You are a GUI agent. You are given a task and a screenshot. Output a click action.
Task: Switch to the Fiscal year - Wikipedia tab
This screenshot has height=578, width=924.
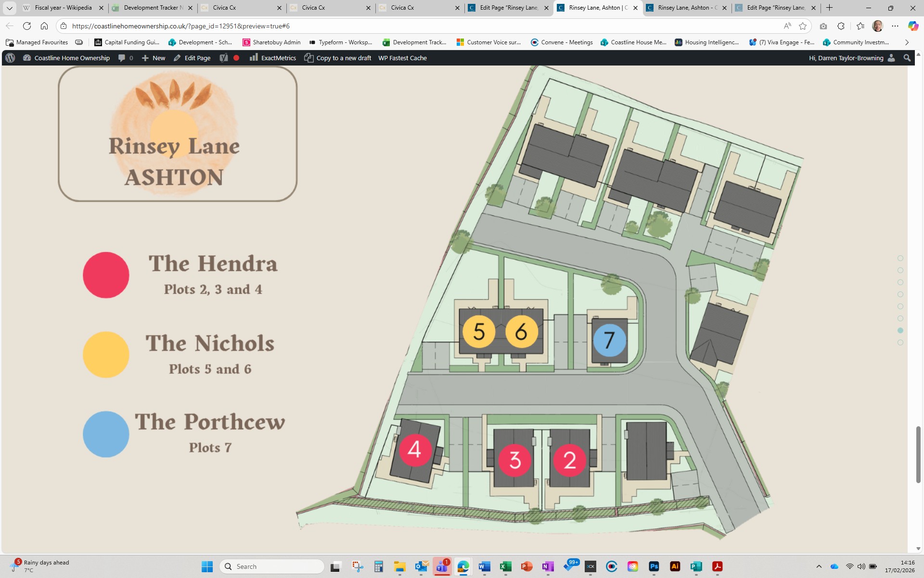[63, 8]
